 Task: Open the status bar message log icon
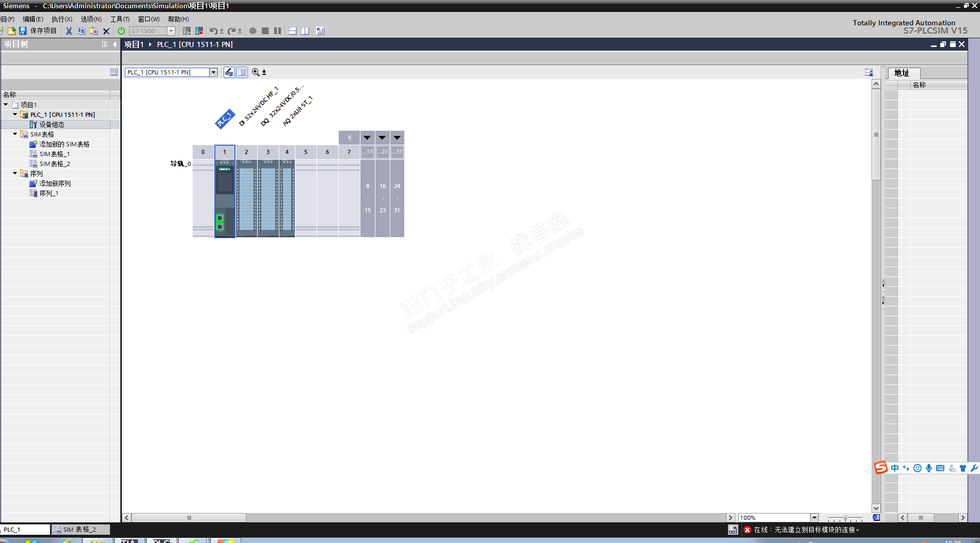pyautogui.click(x=733, y=530)
